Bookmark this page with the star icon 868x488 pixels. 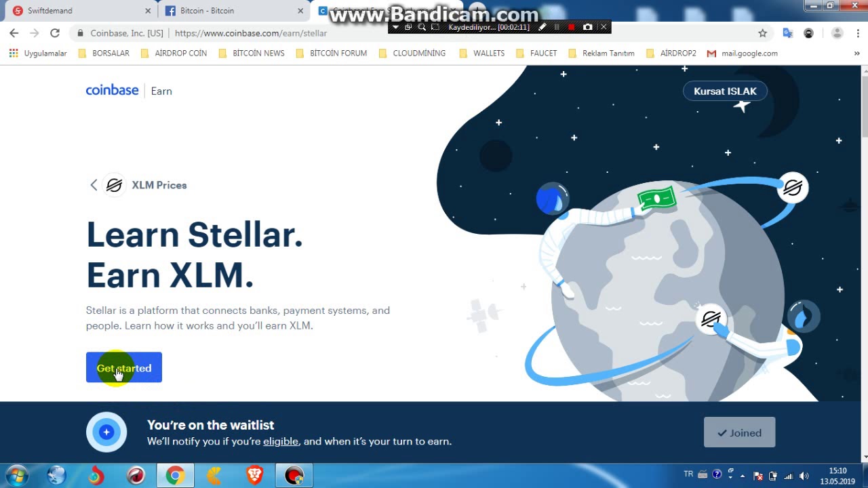pyautogui.click(x=762, y=33)
